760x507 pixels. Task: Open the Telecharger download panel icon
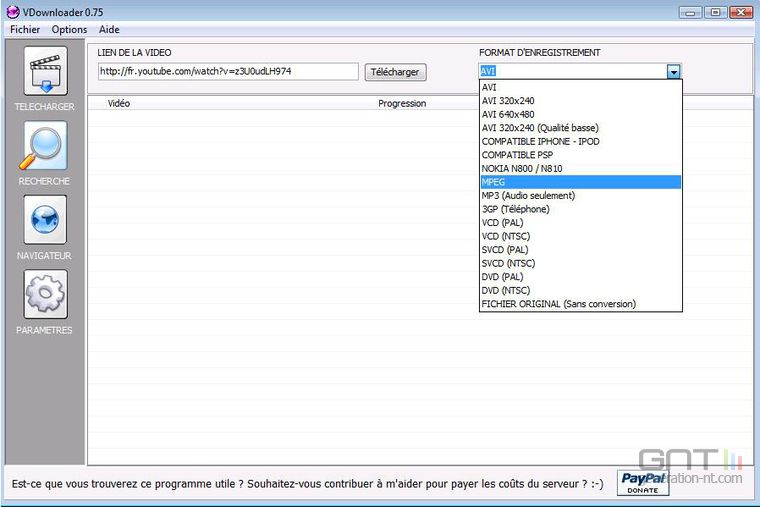(46, 71)
